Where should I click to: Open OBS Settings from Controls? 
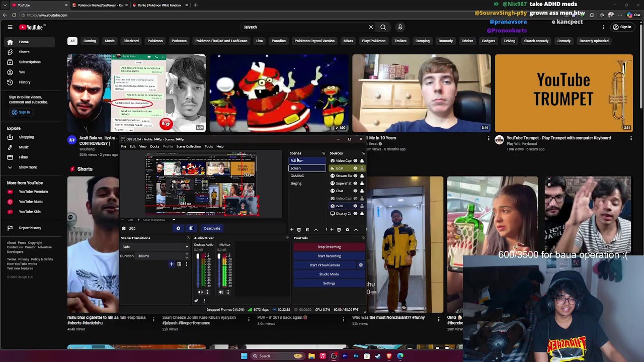329,283
